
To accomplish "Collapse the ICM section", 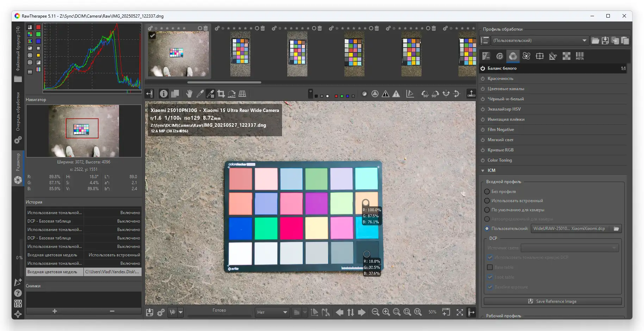I will (x=483, y=170).
